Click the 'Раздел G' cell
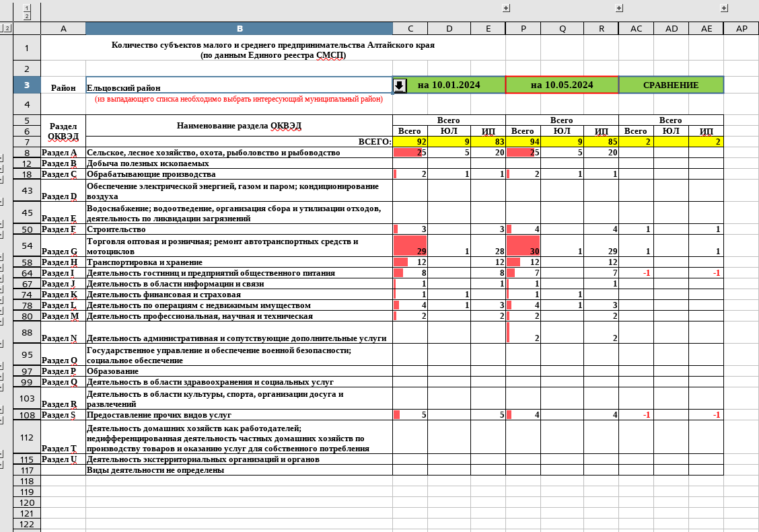This screenshot has width=759, height=532. pyautogui.click(x=63, y=245)
